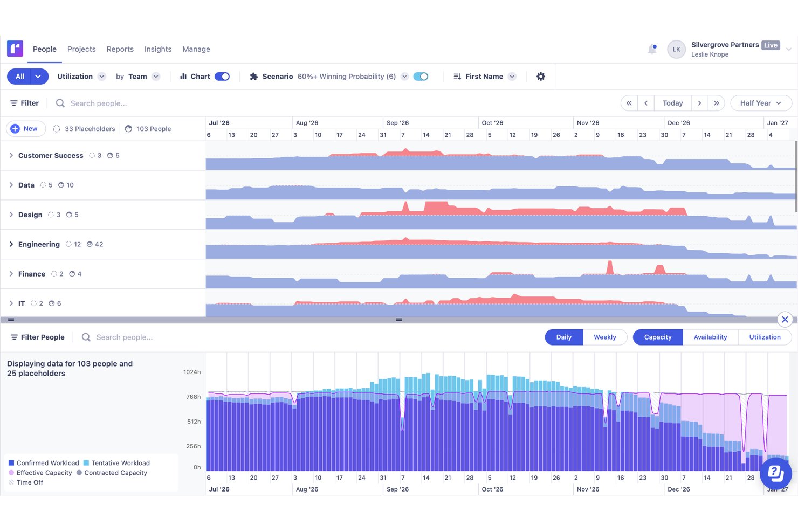Viewport: 798px width, 532px height.
Task: Click Engineering placeholder count icon
Action: 68,244
